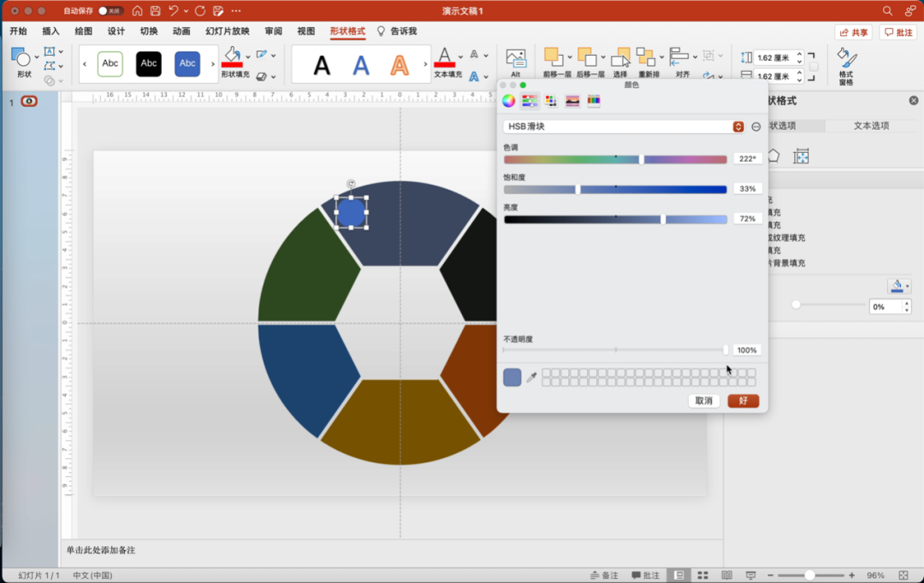The height and width of the screenshot is (583, 924).
Task: Toggle notes via status bar 备注
Action: (605, 575)
